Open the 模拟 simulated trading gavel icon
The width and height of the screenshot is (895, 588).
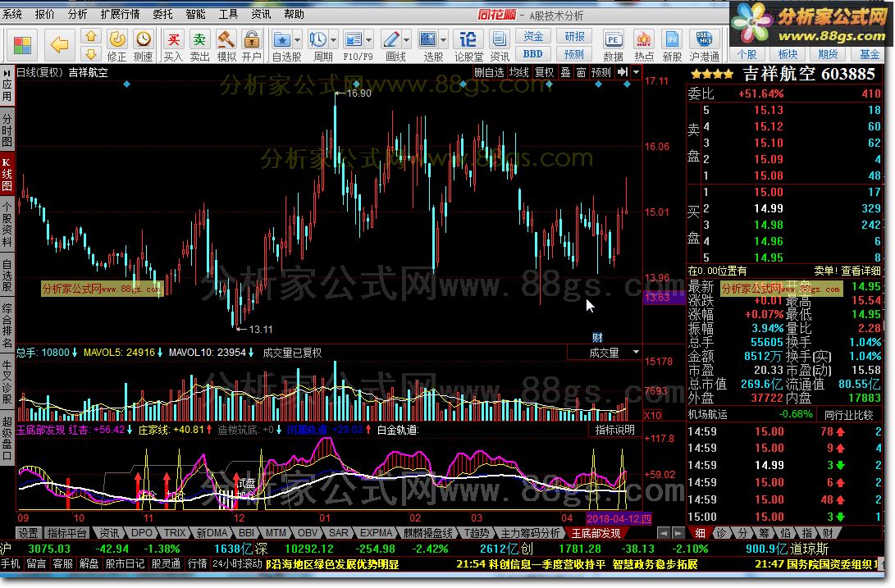(x=226, y=39)
